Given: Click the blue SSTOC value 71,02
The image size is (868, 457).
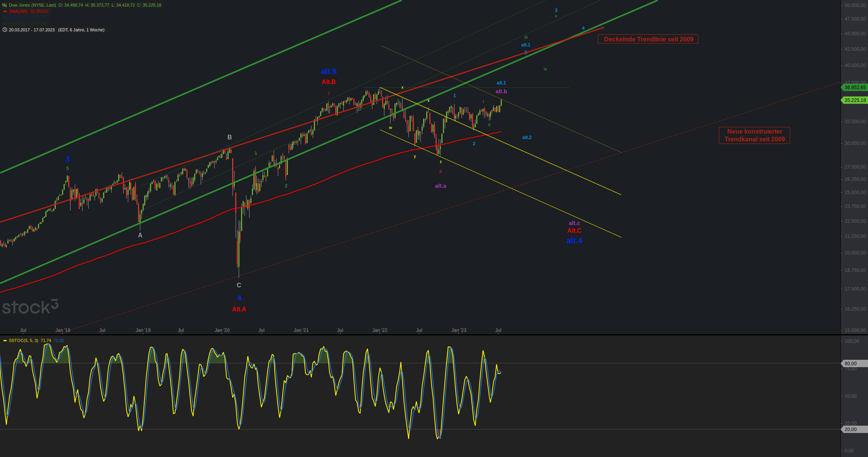Looking at the screenshot, I should click(59, 340).
